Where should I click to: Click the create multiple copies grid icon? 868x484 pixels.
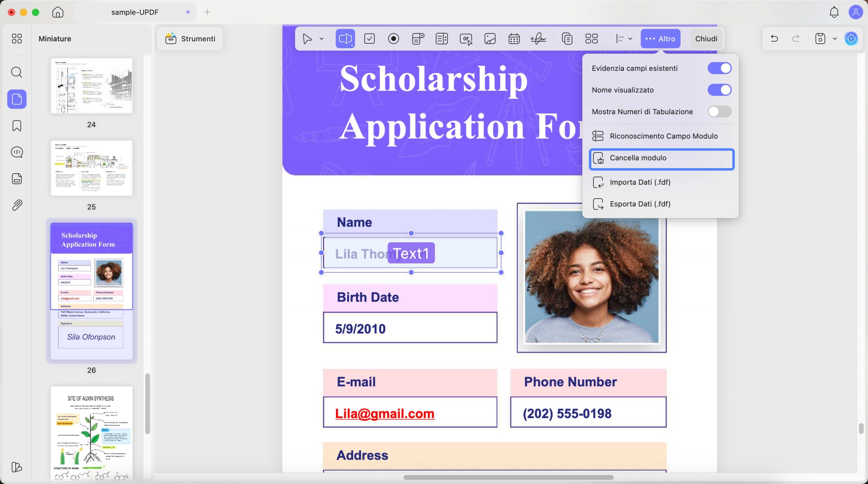click(591, 39)
